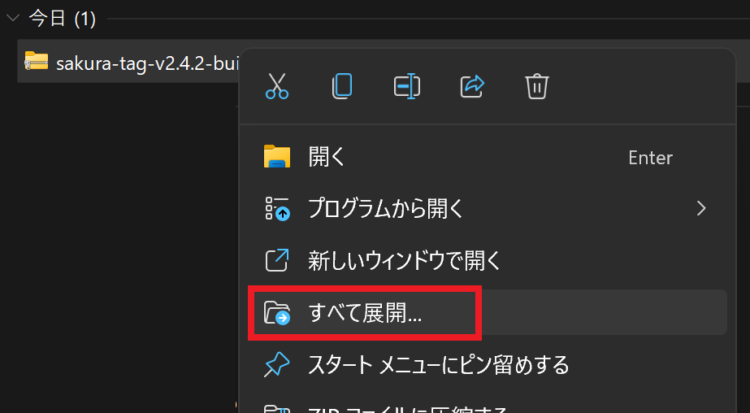Click the new window icon beside 新しいウィンドウで開く
The image size is (750, 413).
point(277,260)
